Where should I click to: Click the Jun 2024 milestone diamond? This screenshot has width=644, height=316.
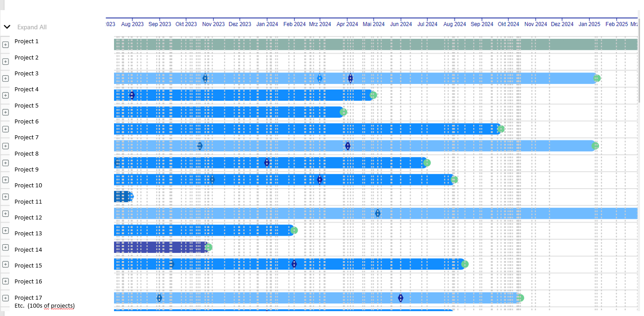[401, 298]
